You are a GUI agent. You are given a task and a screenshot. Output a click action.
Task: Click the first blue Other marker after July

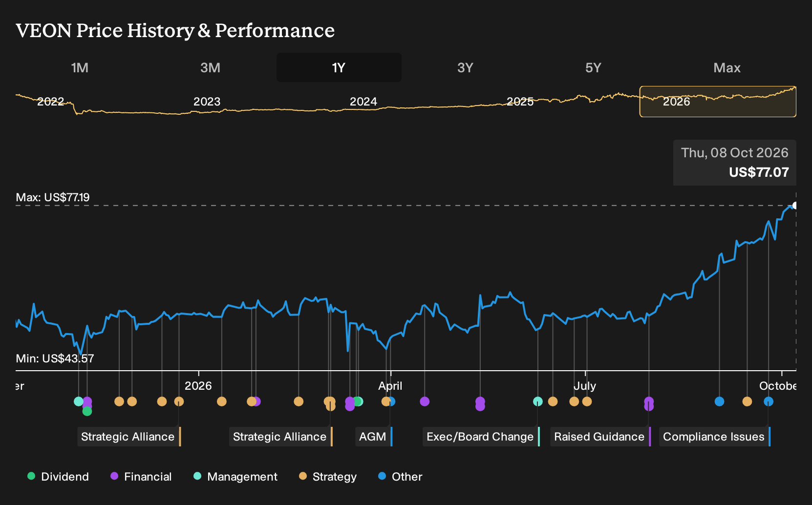719,401
